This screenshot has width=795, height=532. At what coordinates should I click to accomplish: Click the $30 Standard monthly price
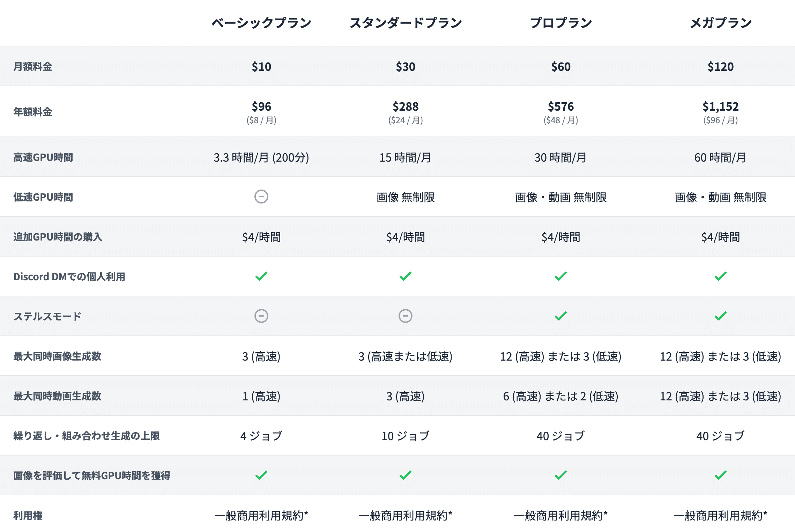tap(406, 67)
